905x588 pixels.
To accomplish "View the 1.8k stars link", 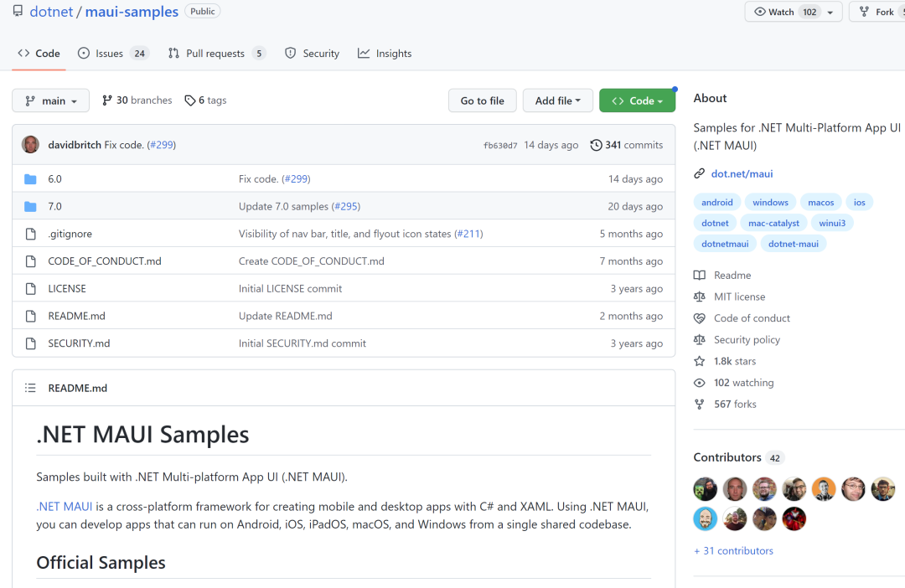I will point(735,361).
